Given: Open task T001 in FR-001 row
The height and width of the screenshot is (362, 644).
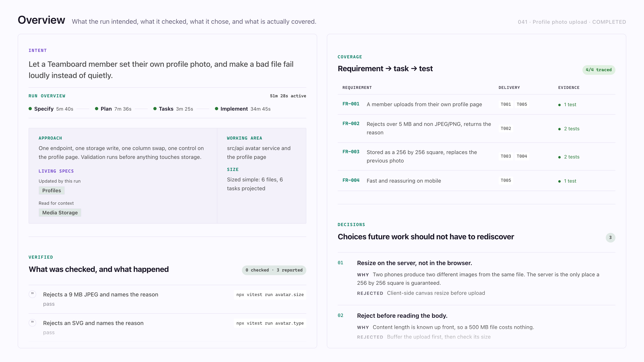Looking at the screenshot, I should 506,104.
